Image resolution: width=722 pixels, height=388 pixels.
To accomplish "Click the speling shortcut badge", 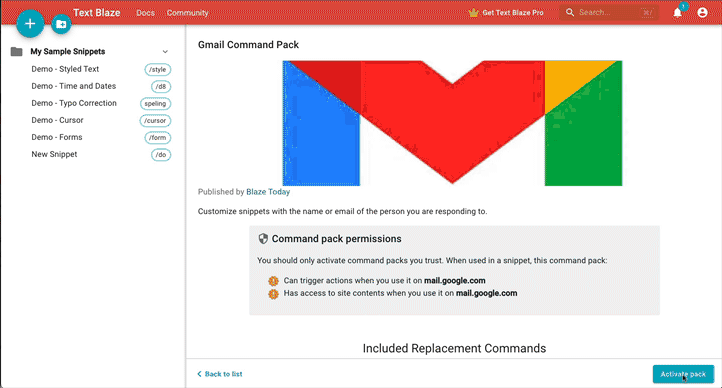I will [x=155, y=104].
